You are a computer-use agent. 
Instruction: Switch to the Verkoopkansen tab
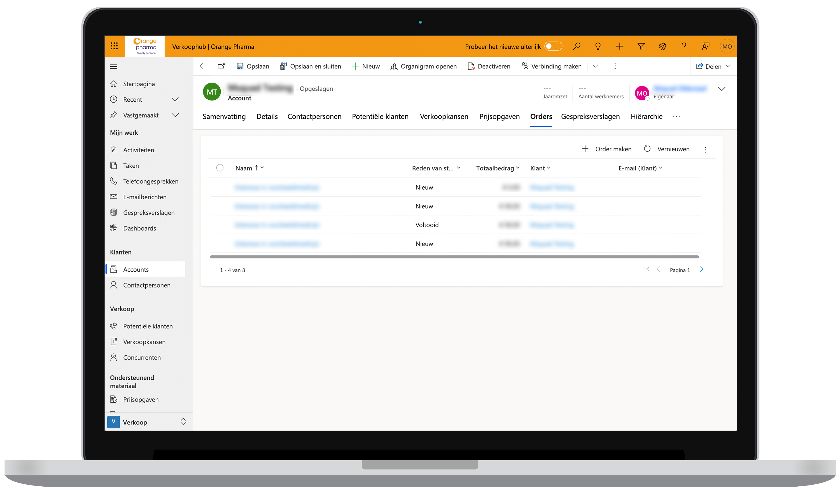[x=444, y=116]
